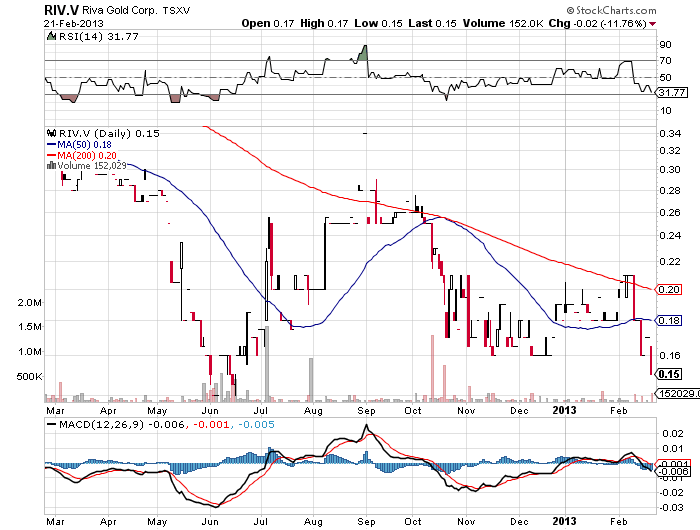Image resolution: width=700 pixels, height=530 pixels.
Task: Click the blue 0.18 MA(50) price tag
Action: point(668,320)
